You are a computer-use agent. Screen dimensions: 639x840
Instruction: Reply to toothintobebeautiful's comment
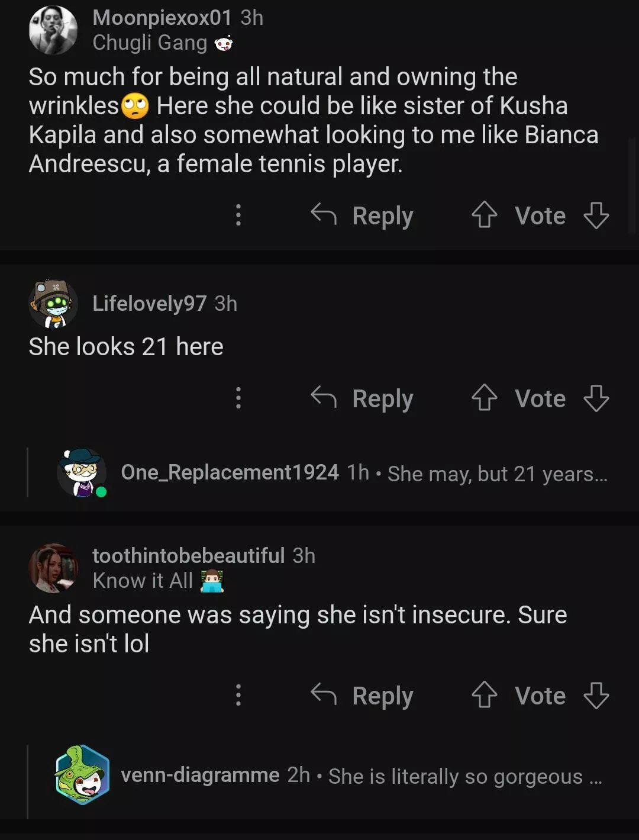click(362, 696)
